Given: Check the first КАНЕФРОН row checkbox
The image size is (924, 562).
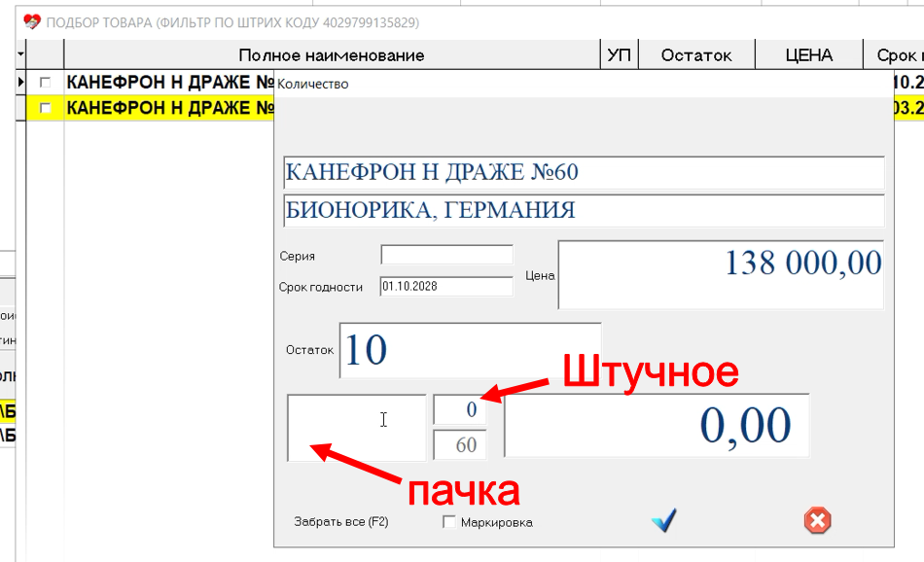Looking at the screenshot, I should point(43,81).
